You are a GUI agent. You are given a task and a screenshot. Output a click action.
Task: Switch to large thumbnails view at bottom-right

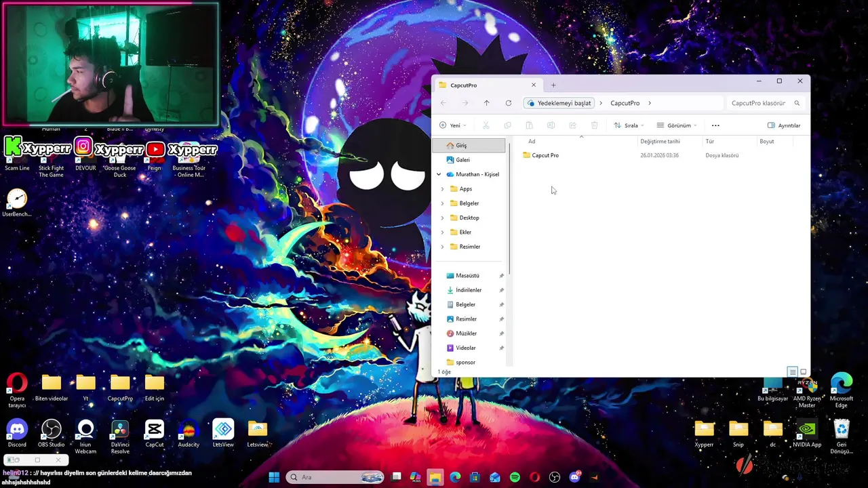(804, 371)
